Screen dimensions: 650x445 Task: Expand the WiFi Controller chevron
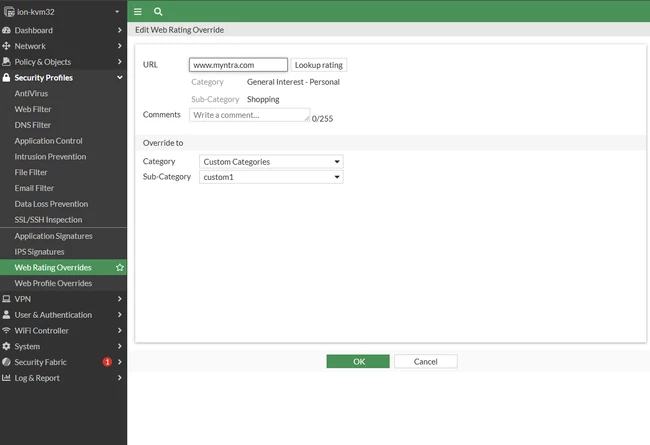click(119, 331)
